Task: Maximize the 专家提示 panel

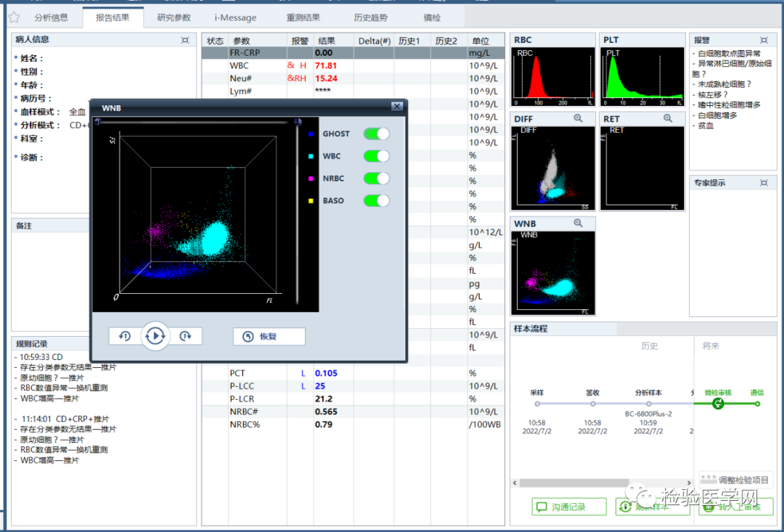Action: tap(764, 183)
